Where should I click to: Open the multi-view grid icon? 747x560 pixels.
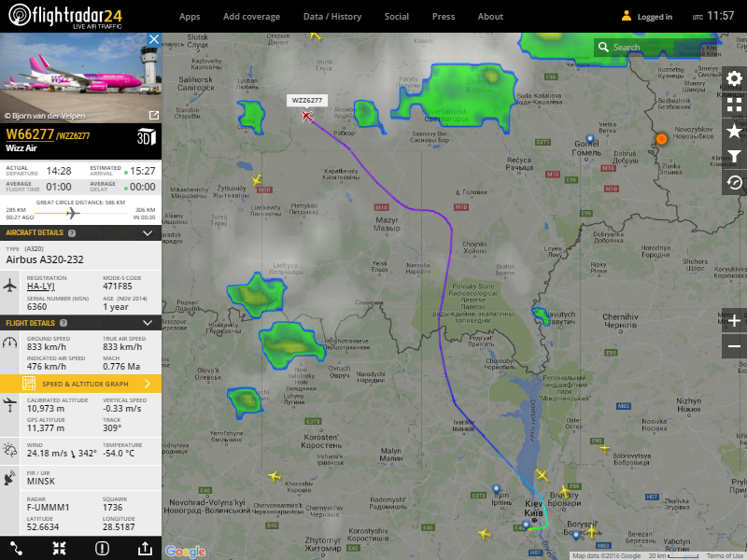point(734,105)
